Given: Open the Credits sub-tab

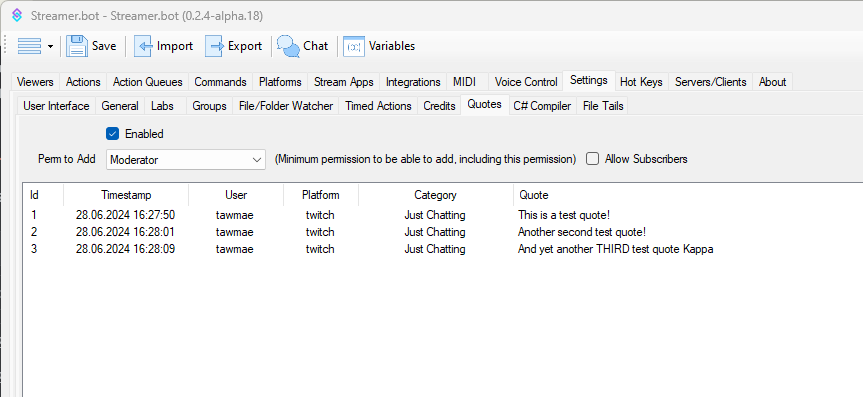Looking at the screenshot, I should (x=439, y=106).
